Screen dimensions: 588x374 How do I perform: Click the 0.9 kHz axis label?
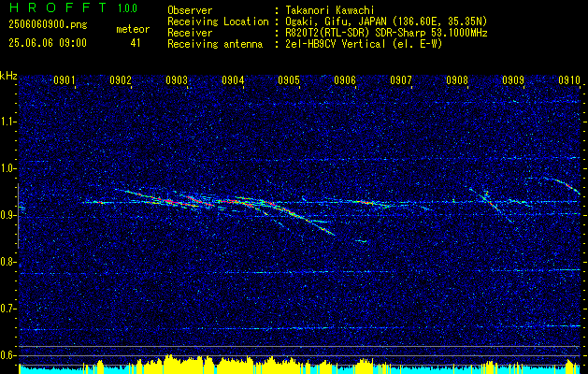(x=7, y=215)
